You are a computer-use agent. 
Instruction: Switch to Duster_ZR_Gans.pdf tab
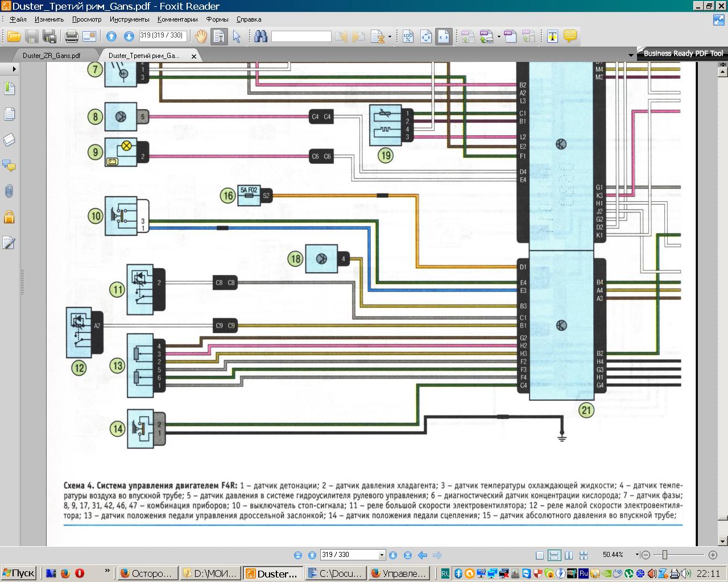[51, 56]
